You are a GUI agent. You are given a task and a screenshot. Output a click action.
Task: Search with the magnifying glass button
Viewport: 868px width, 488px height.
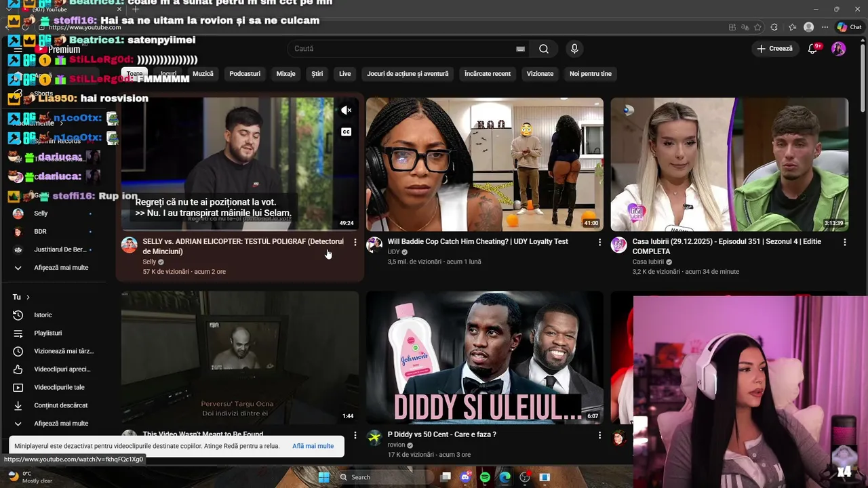click(544, 49)
